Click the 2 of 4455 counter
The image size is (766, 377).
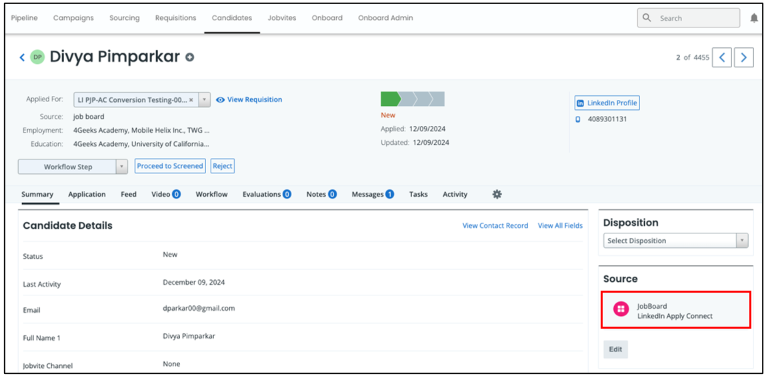coord(692,58)
